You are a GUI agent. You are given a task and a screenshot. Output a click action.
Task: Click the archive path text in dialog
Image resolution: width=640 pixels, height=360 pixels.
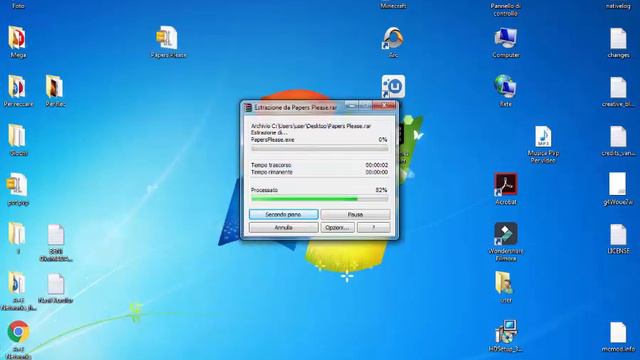[311, 126]
